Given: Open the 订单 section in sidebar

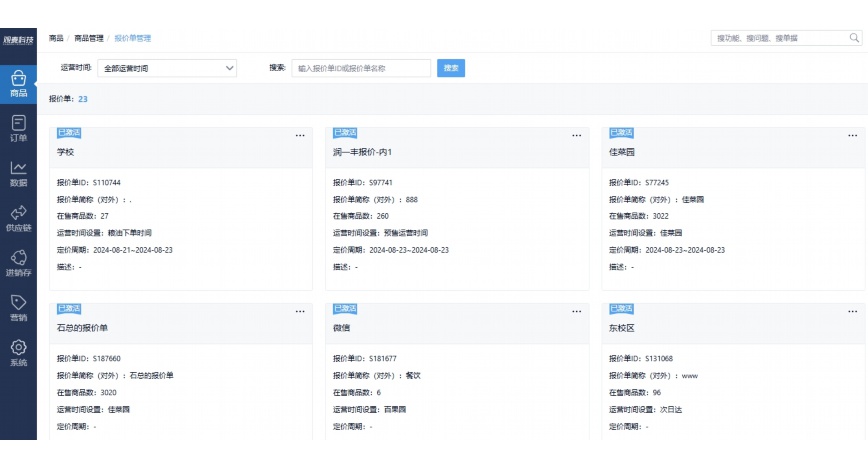Looking at the screenshot, I should 18,128.
